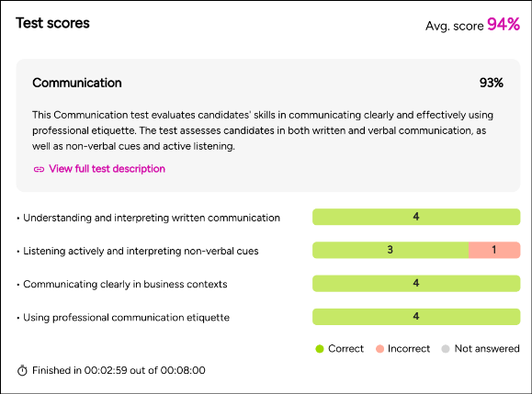Click the stopwatch timer icon
Viewport: 532px width, 394px height.
(x=22, y=370)
